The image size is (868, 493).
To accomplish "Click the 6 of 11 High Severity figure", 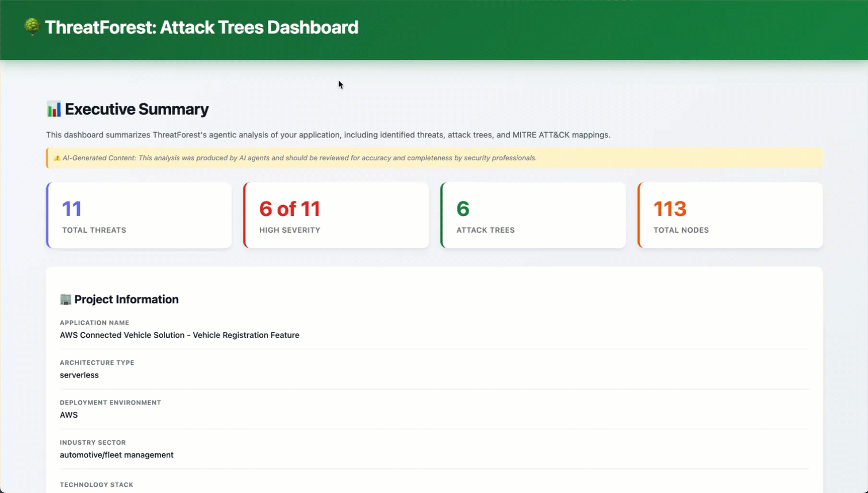I will 290,209.
